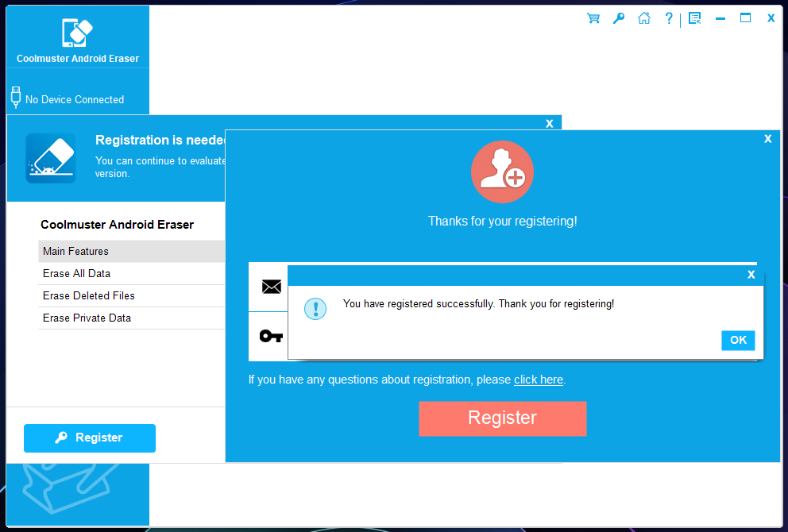The height and width of the screenshot is (532, 788).
Task: Click the key icon in title bar
Action: coord(618,18)
